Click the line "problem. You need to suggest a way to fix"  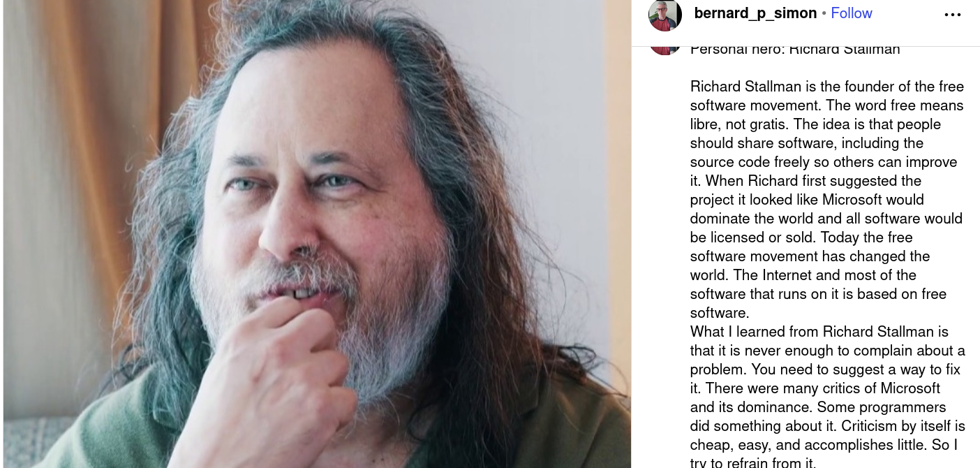pos(825,370)
